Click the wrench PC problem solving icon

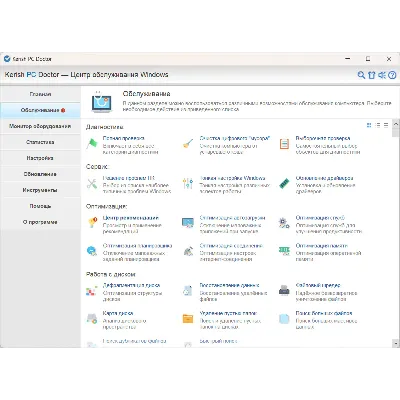92,184
